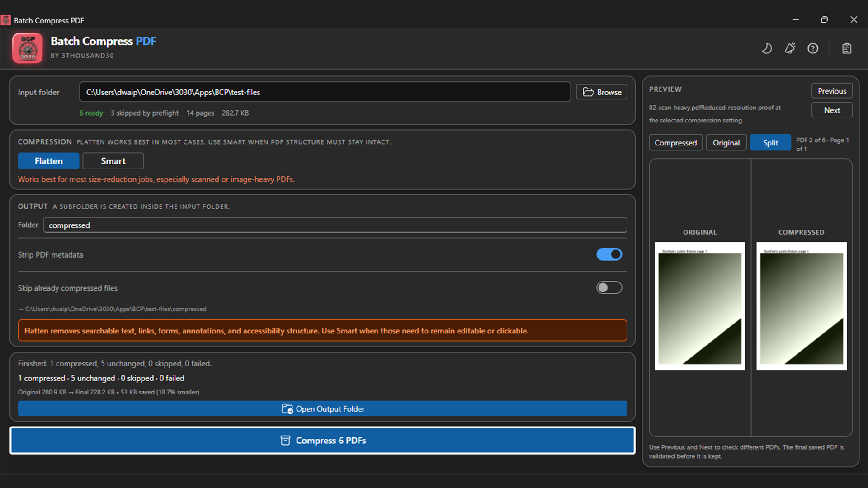Click the 'BY 3THOUSAND30' subtitle
The width and height of the screenshot is (868, 488).
coord(82,56)
